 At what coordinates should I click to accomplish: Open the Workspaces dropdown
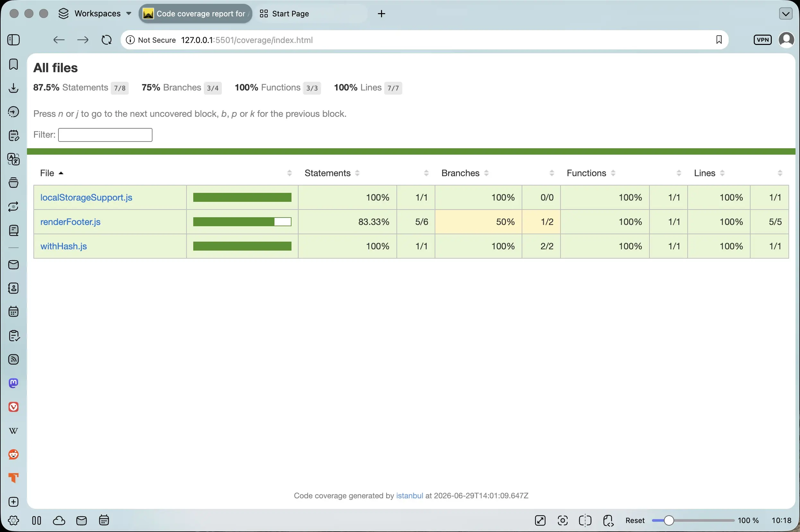95,13
